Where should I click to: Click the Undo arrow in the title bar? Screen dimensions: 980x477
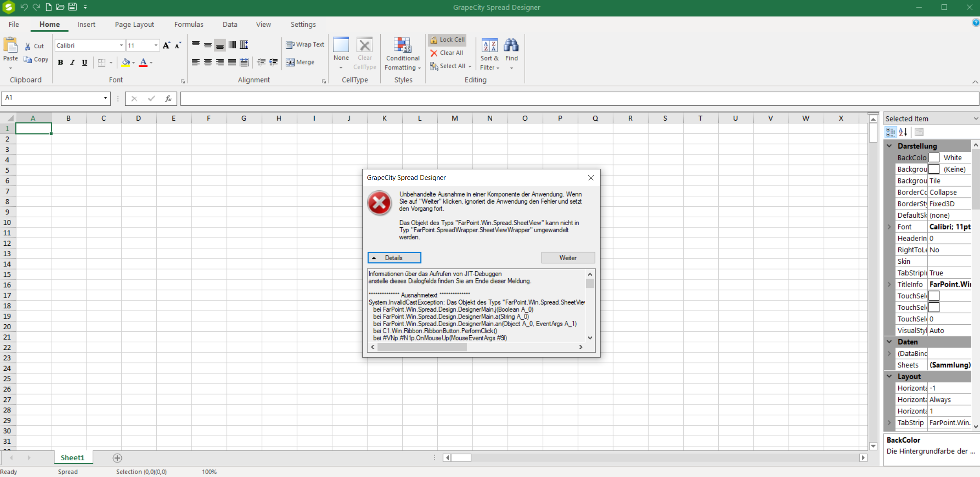(24, 7)
